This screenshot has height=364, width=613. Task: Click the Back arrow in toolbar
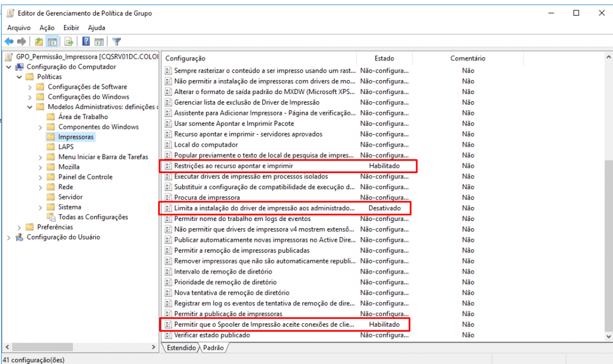9,41
